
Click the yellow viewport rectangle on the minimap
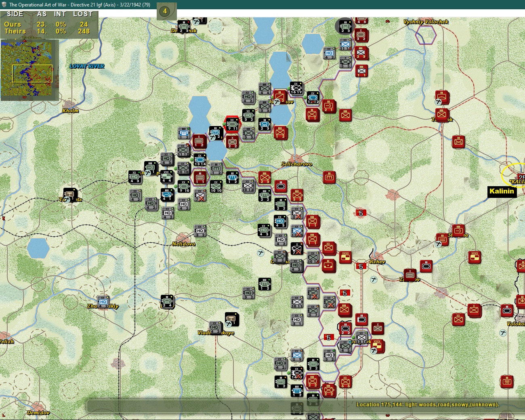tap(32, 73)
